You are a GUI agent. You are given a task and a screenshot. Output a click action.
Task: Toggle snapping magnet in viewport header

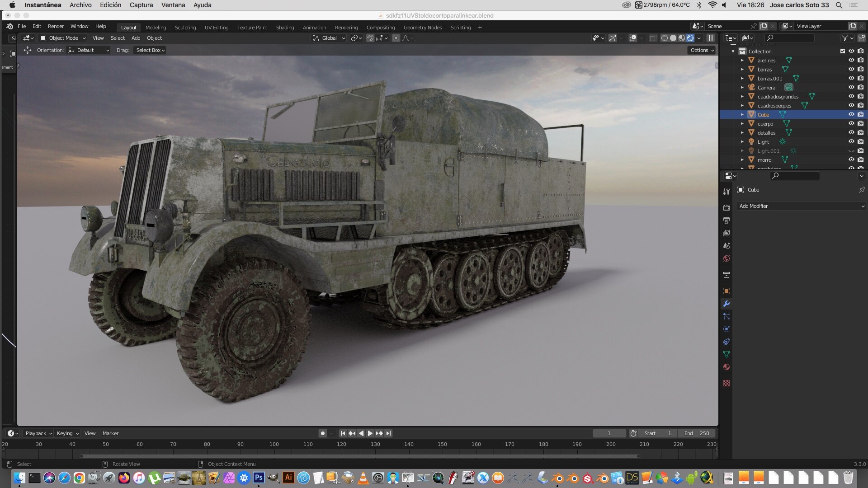(370, 38)
